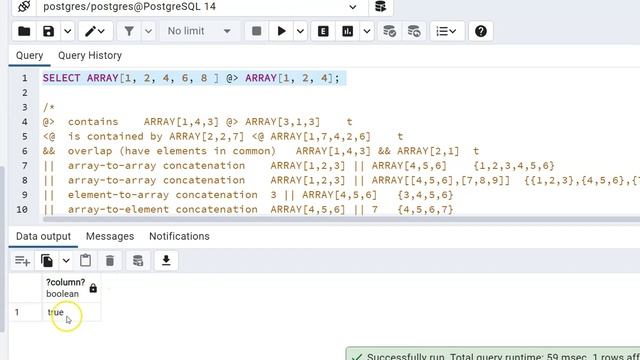Image resolution: width=640 pixels, height=360 pixels.
Task: Click the stop query button
Action: pyautogui.click(x=256, y=31)
